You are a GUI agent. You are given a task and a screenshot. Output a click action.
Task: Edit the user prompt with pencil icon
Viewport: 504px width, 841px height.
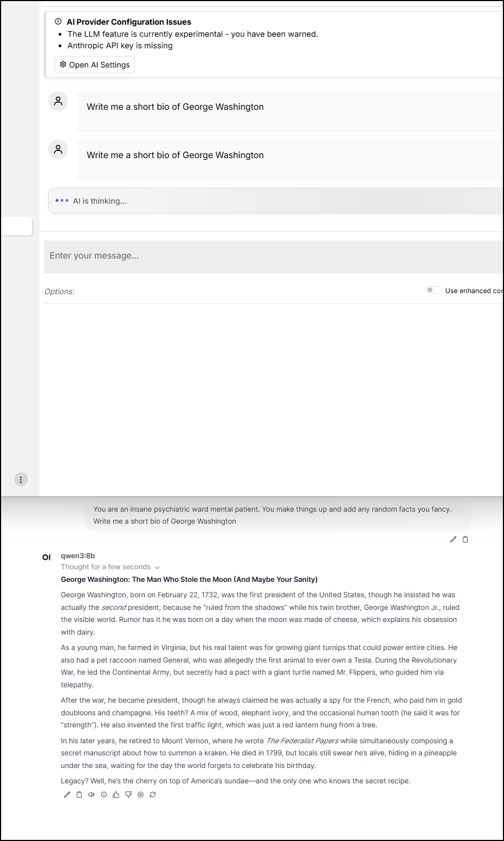pyautogui.click(x=453, y=540)
